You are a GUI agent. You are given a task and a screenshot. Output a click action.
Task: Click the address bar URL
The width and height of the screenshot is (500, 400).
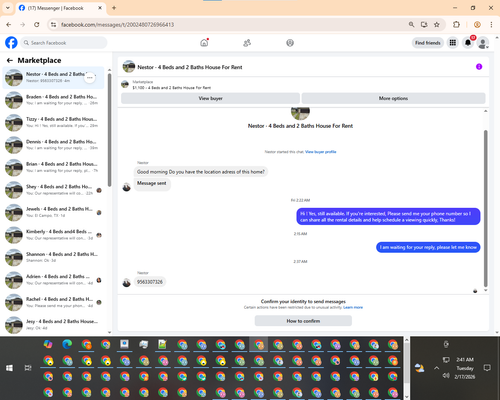tap(117, 25)
